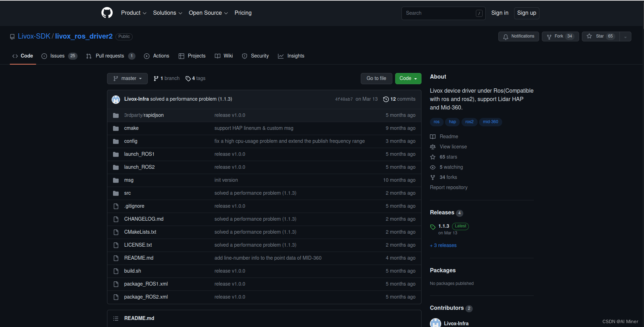Click the config folder icon
This screenshot has height=327, width=644.
pos(116,141)
